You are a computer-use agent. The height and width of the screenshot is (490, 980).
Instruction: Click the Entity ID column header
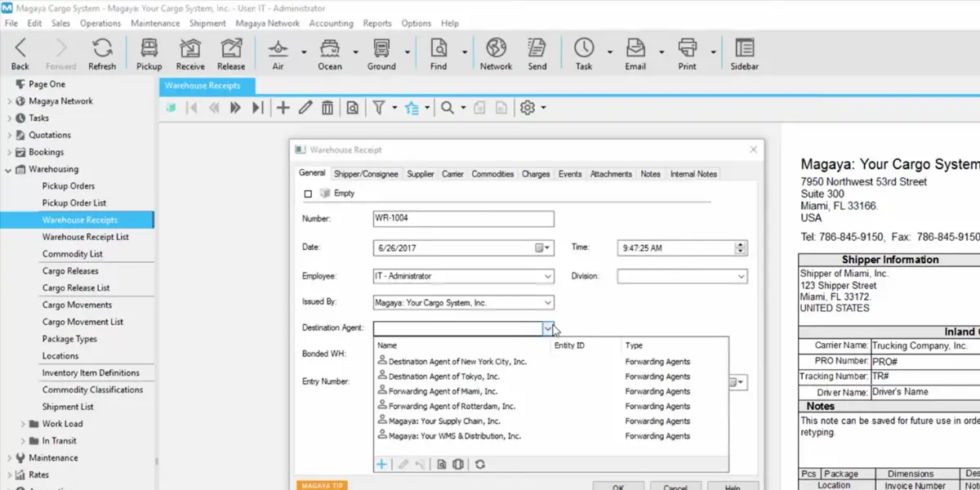tap(569, 345)
